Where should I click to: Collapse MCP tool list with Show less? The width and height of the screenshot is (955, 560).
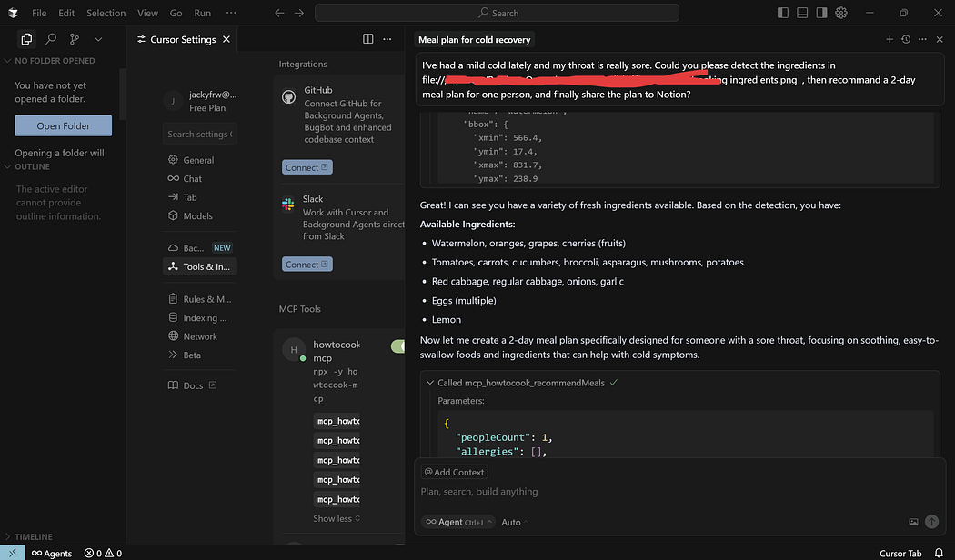[337, 518]
